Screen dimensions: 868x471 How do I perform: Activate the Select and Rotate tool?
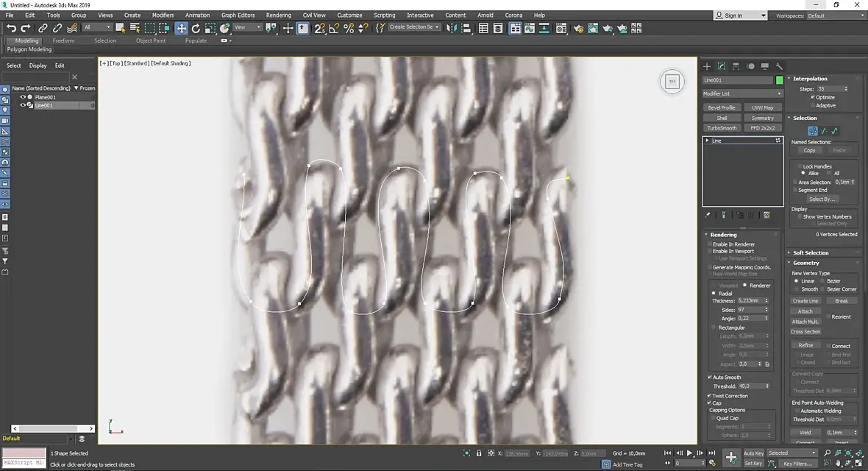point(196,28)
